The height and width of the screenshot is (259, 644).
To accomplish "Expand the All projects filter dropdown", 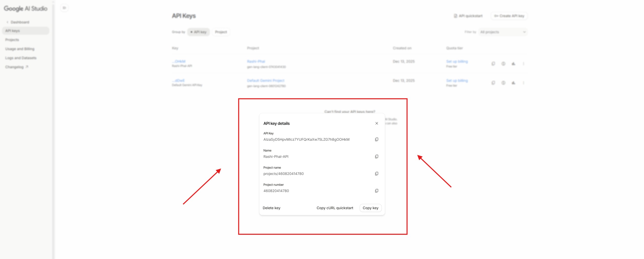I will coord(503,32).
